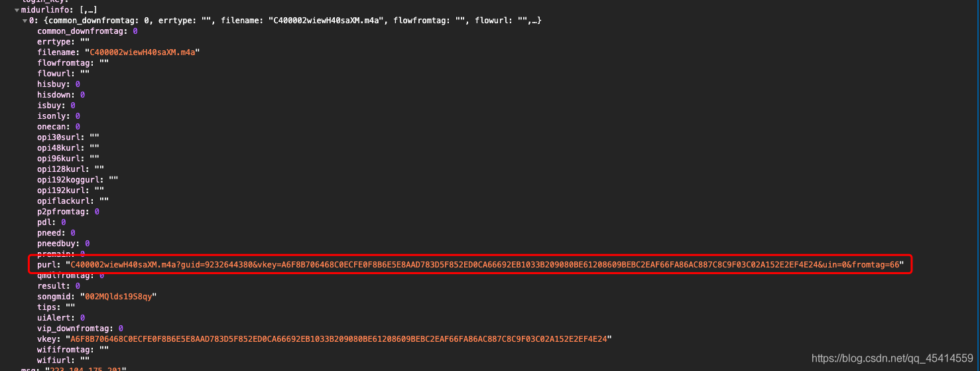Select the hisbuy property row
This screenshot has width=980, height=371.
[58, 84]
